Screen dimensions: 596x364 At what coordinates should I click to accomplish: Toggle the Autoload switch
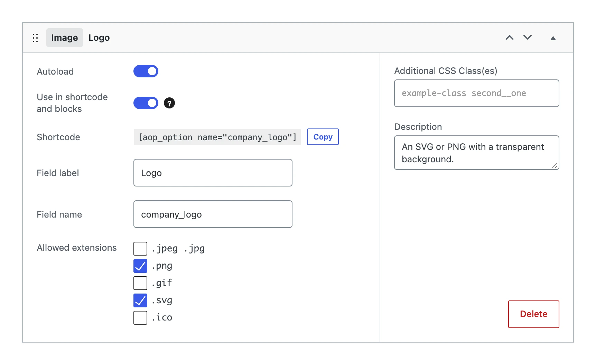(146, 71)
